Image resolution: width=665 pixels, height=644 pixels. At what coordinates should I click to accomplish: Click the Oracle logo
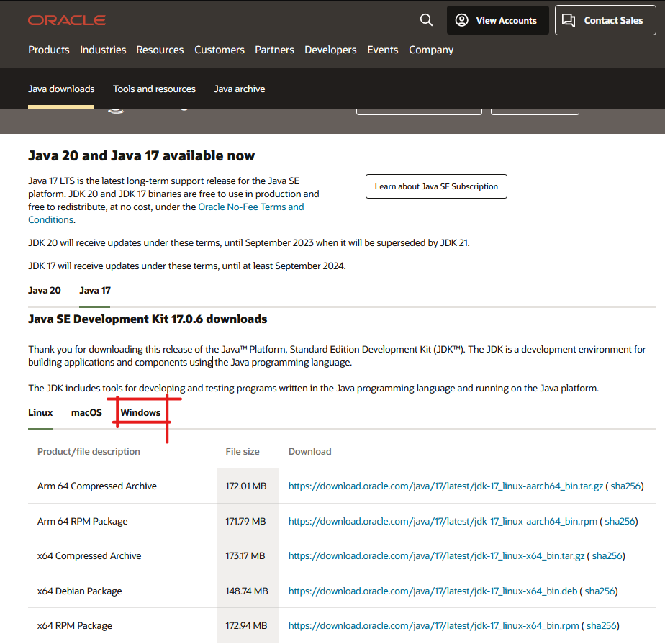click(x=67, y=20)
